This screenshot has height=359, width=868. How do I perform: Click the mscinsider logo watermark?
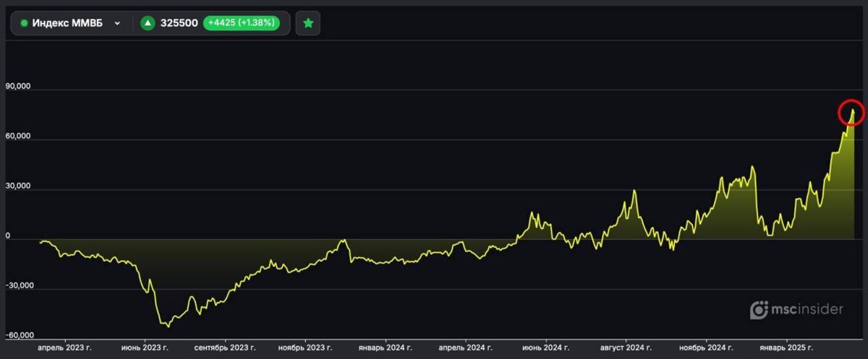(x=796, y=310)
